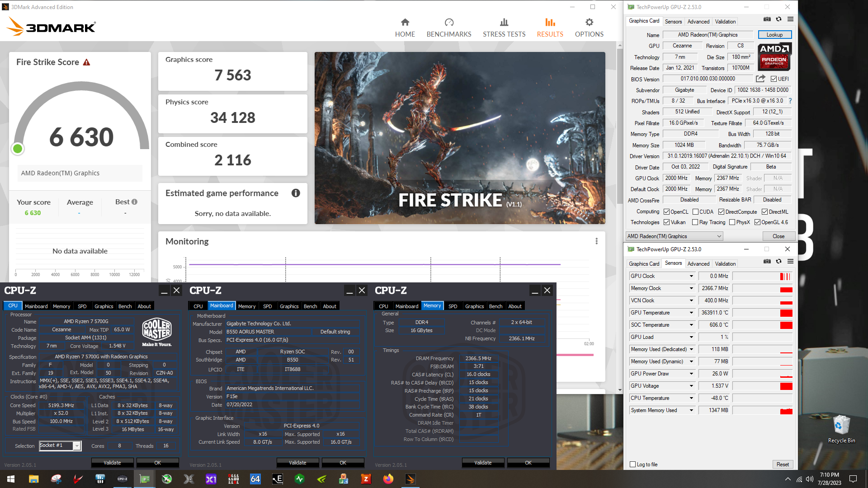Click Validate in Memory CPU-Z window
The image size is (868, 488).
[x=483, y=463]
